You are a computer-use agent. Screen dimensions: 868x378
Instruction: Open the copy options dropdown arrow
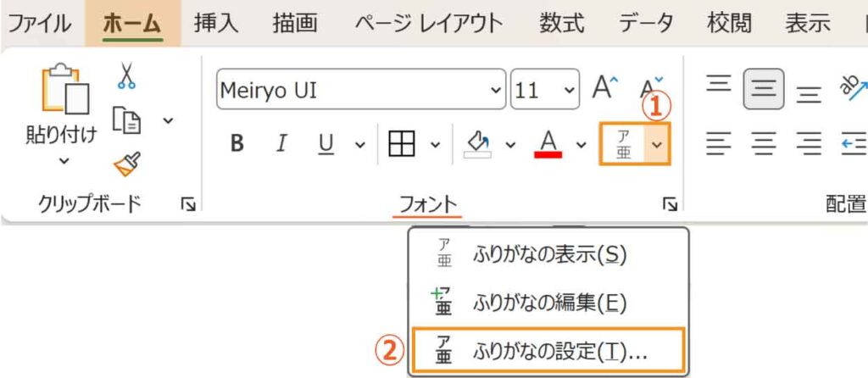[168, 120]
